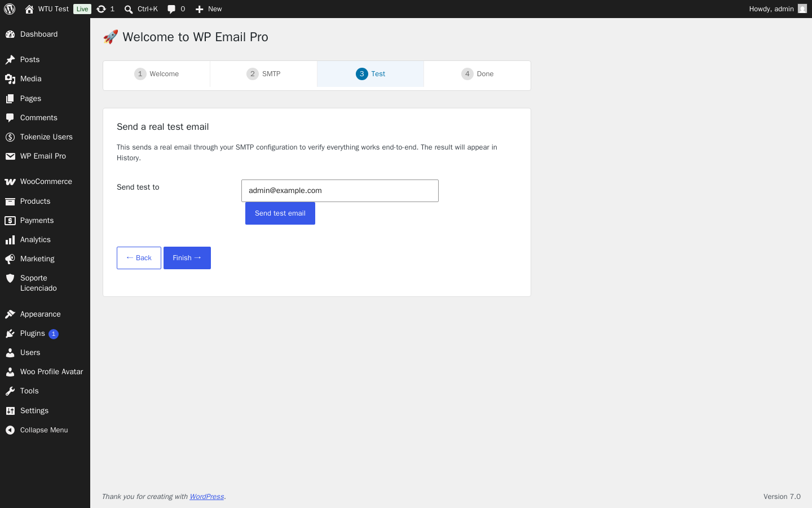Click the admin avatar icon
812x508 pixels.
pos(802,9)
